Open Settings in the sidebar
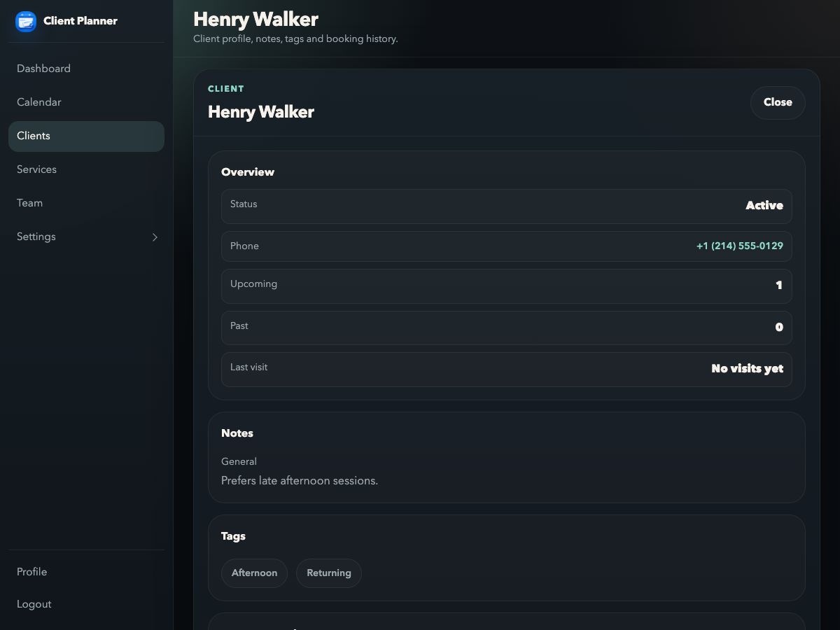The height and width of the screenshot is (630, 840). [86, 237]
